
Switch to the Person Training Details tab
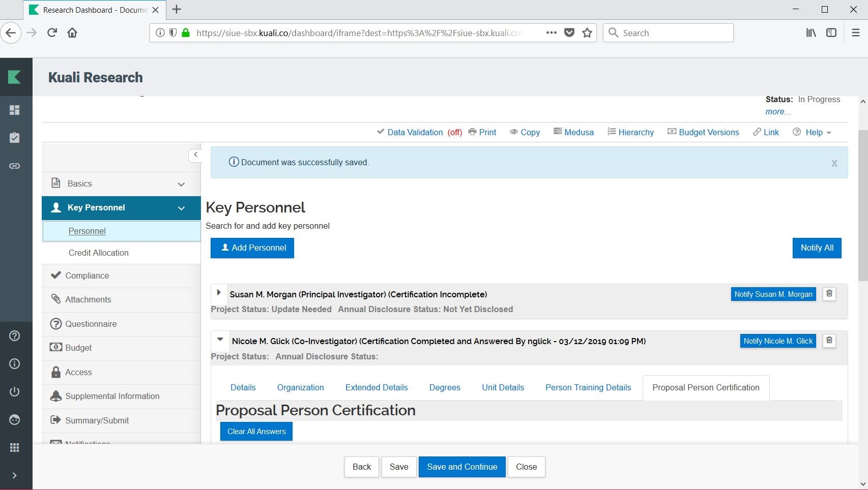[x=588, y=387]
